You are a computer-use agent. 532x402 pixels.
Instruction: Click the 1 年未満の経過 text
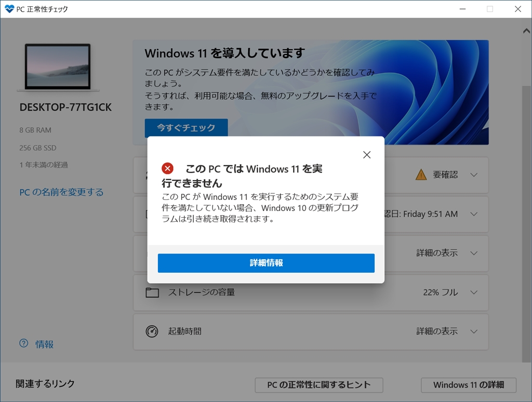coord(44,165)
